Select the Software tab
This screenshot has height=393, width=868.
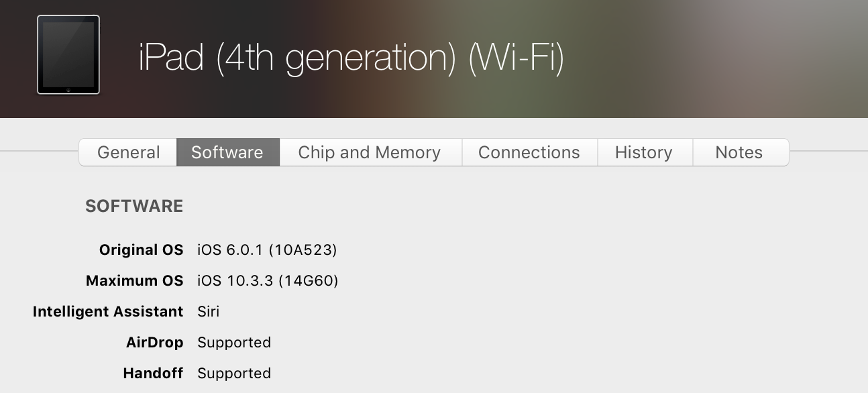[227, 152]
